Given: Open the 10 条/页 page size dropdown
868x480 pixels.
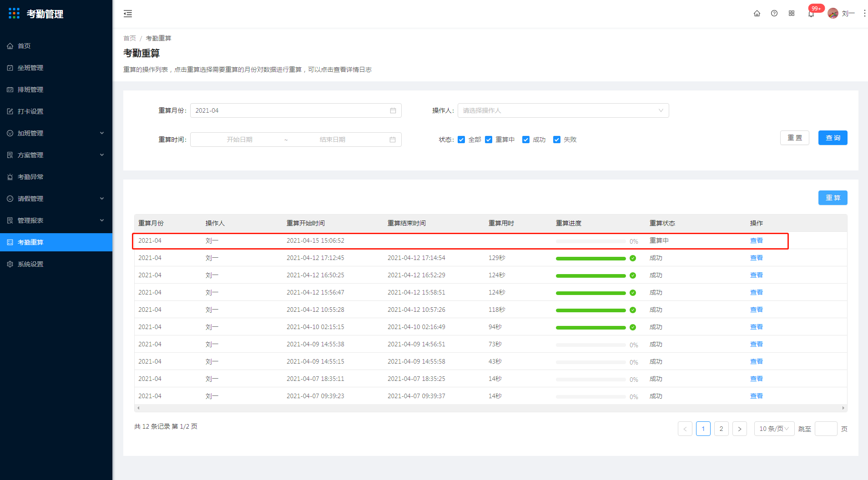Looking at the screenshot, I should pos(774,429).
